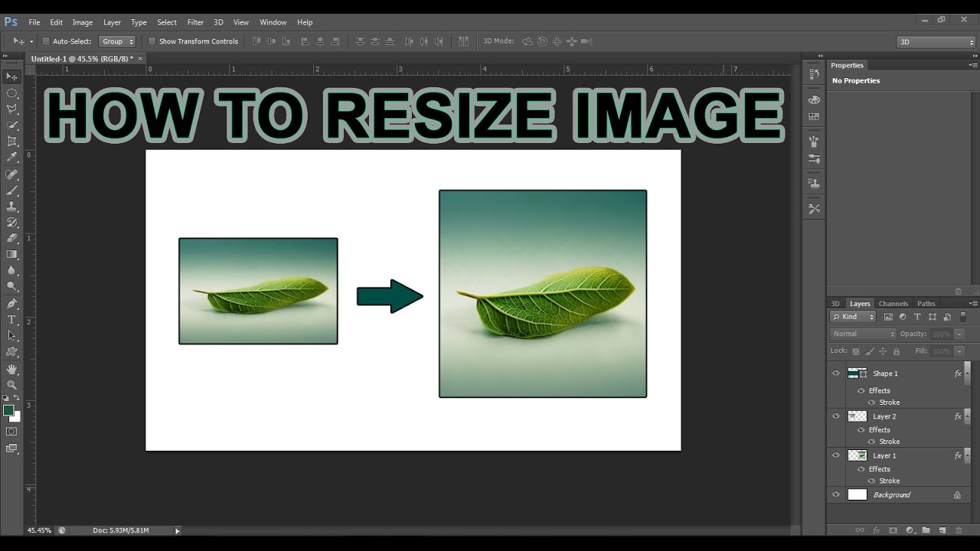Select the Move tool in toolbox
The image size is (980, 551).
[x=11, y=77]
